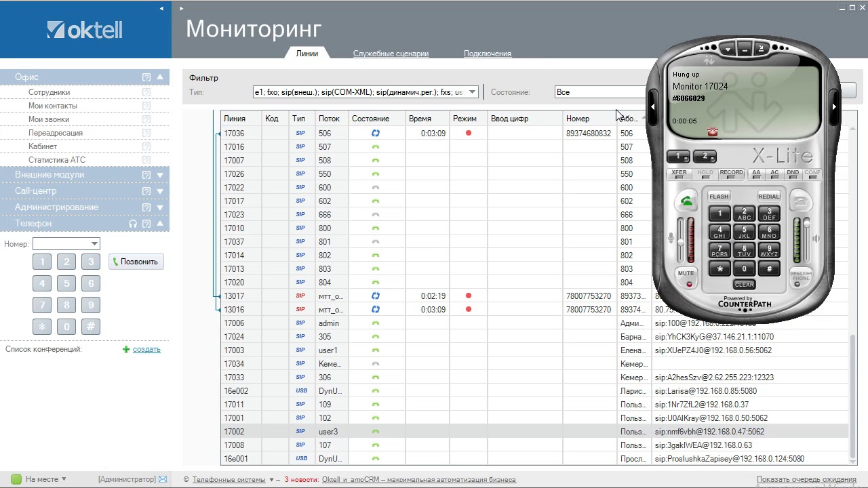Open the envelope messages icon beside Администратор
The width and height of the screenshot is (868, 488).
coord(163,479)
